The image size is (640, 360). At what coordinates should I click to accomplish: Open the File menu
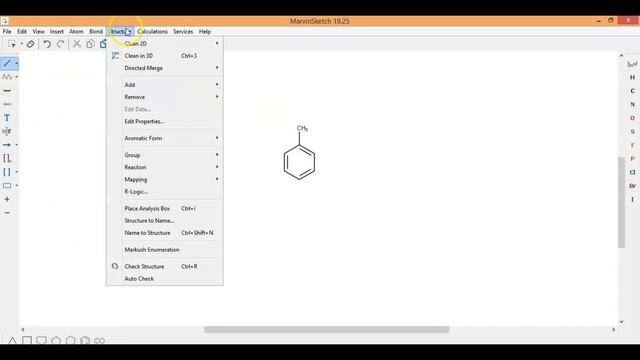tap(7, 31)
